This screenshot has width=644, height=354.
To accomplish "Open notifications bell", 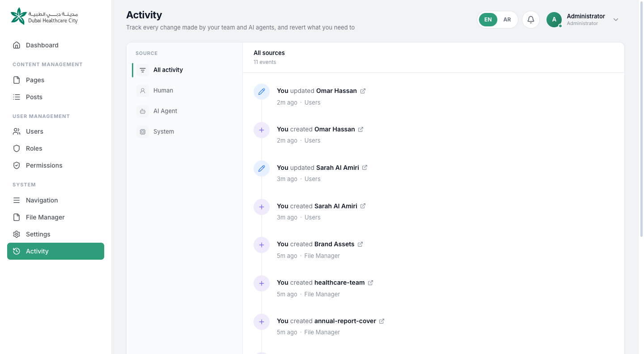I will tap(531, 20).
